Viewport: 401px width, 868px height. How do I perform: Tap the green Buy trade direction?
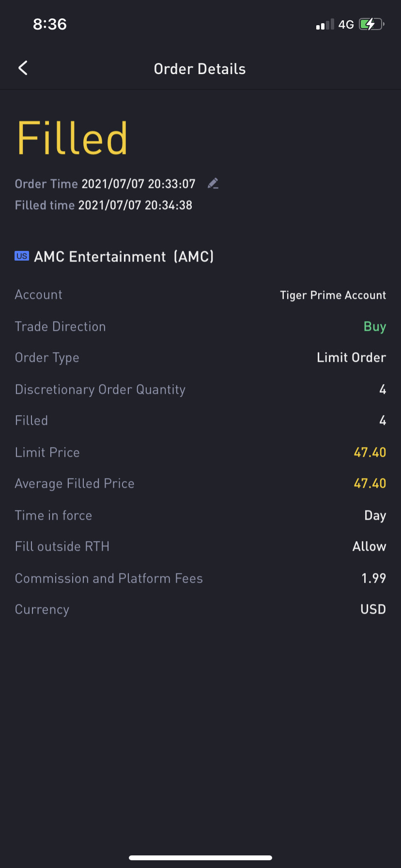pos(374,326)
